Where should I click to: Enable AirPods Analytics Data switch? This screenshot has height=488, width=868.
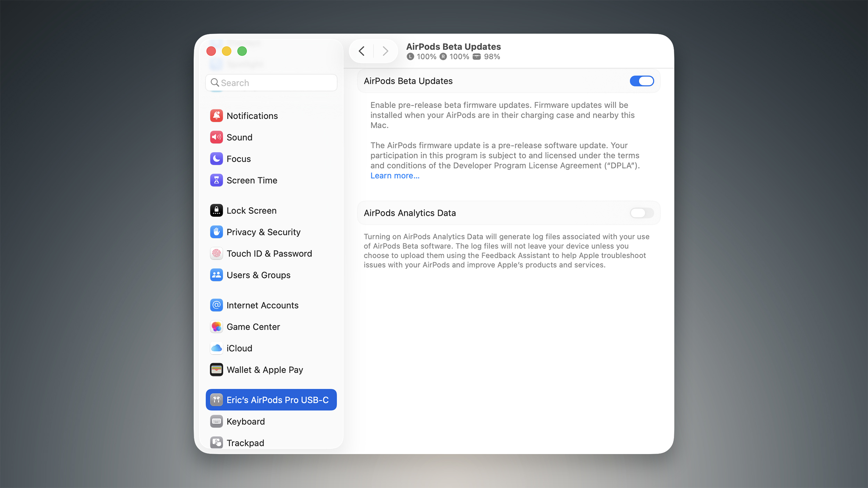tap(642, 213)
